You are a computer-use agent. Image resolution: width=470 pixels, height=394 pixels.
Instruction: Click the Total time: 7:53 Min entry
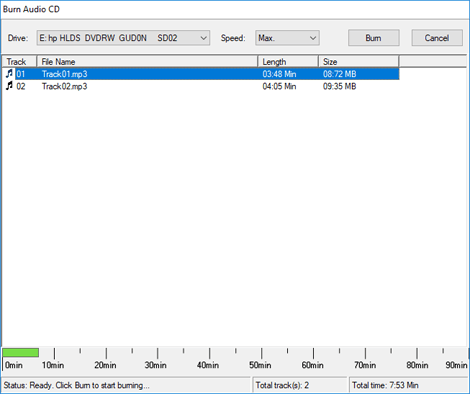click(x=385, y=385)
